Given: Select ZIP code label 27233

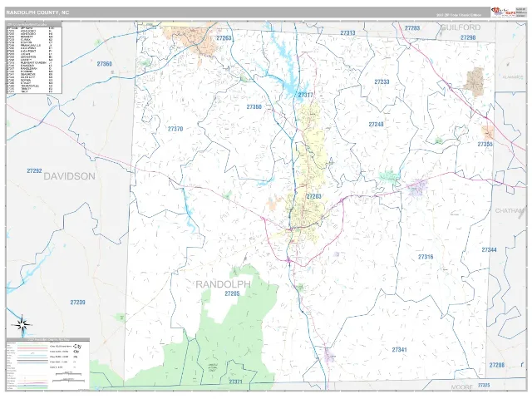Looking at the screenshot, I should (x=382, y=81).
